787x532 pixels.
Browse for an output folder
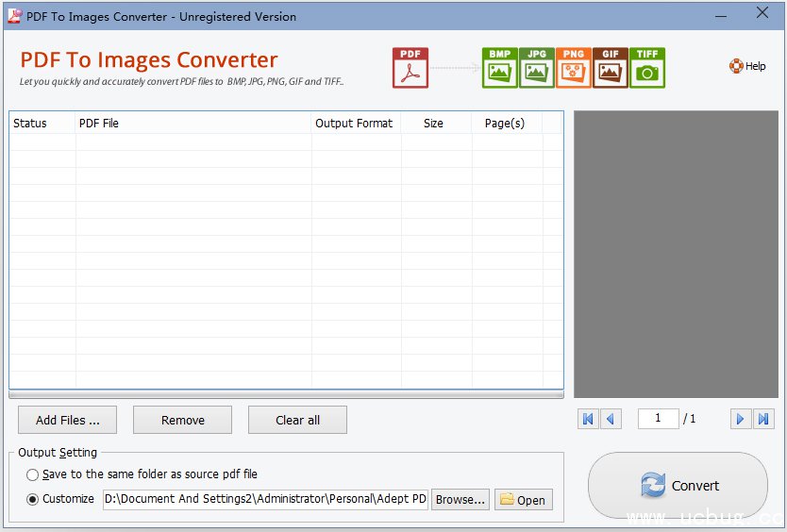click(460, 499)
